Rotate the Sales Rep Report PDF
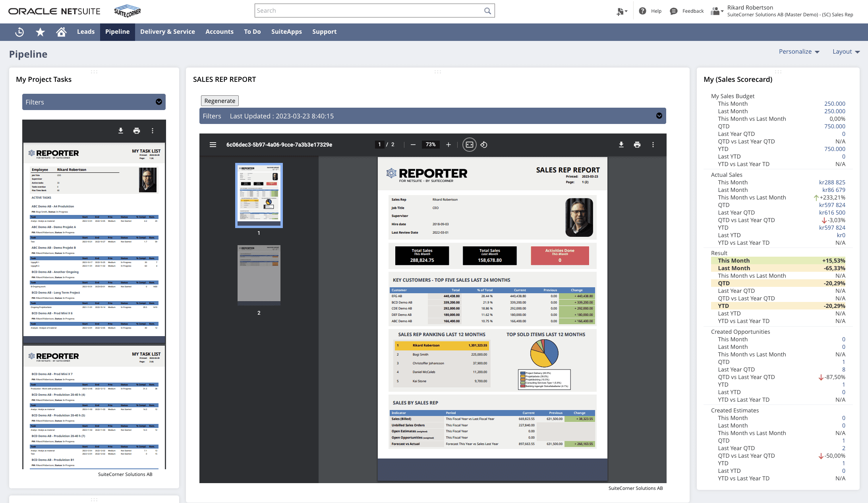 (x=484, y=145)
